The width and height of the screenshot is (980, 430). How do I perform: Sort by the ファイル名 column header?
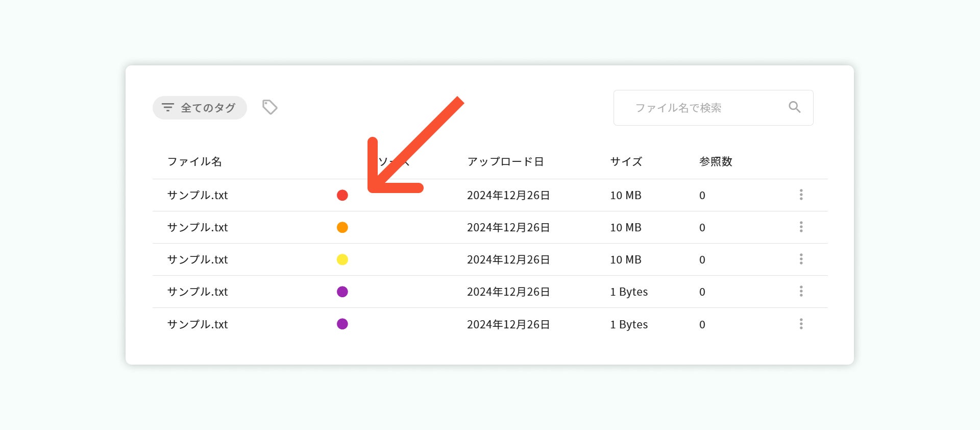[x=194, y=162]
